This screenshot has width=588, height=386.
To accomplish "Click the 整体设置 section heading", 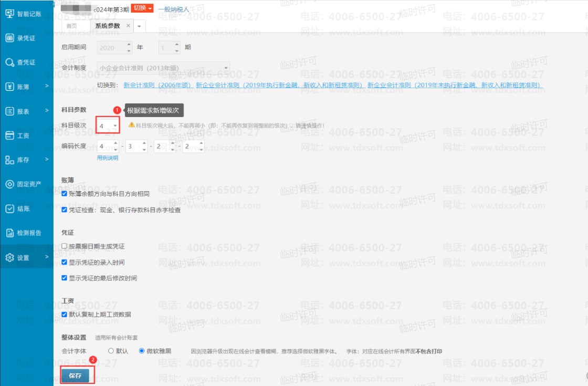I will (74, 337).
